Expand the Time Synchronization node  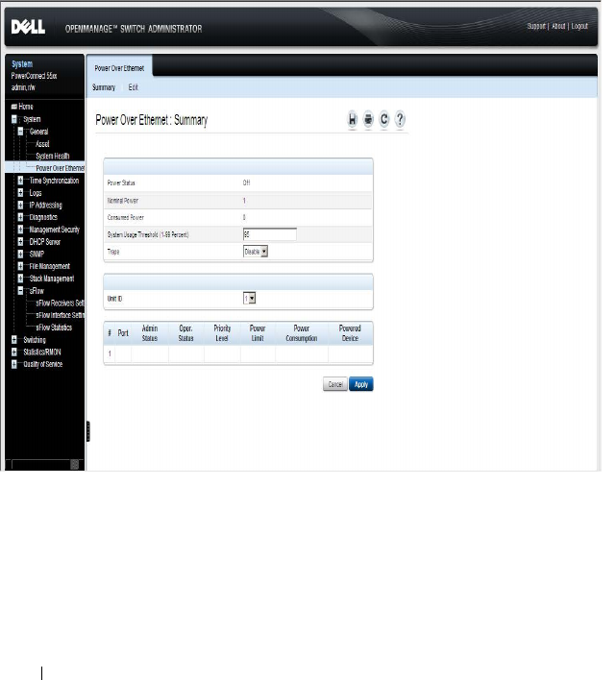coord(20,181)
